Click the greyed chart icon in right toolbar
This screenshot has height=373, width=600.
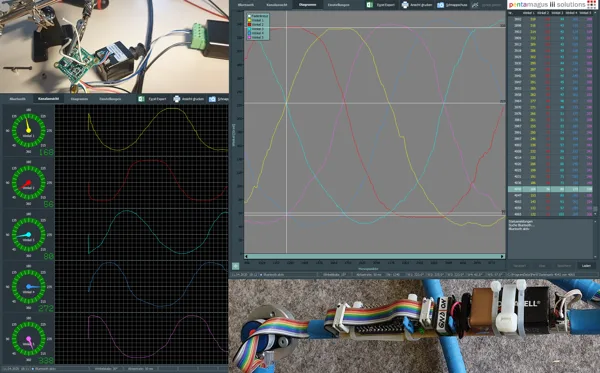pyautogui.click(x=475, y=5)
